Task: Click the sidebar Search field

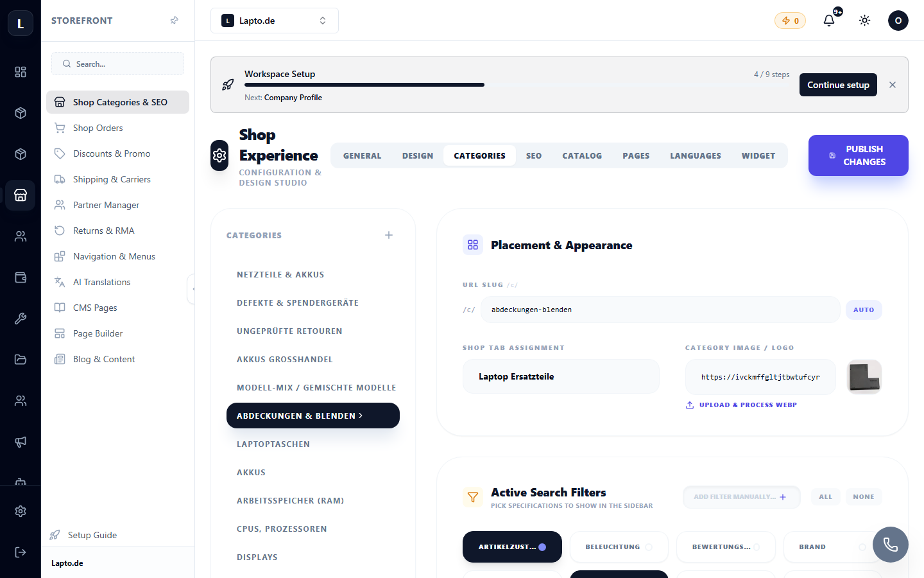Action: point(117,64)
